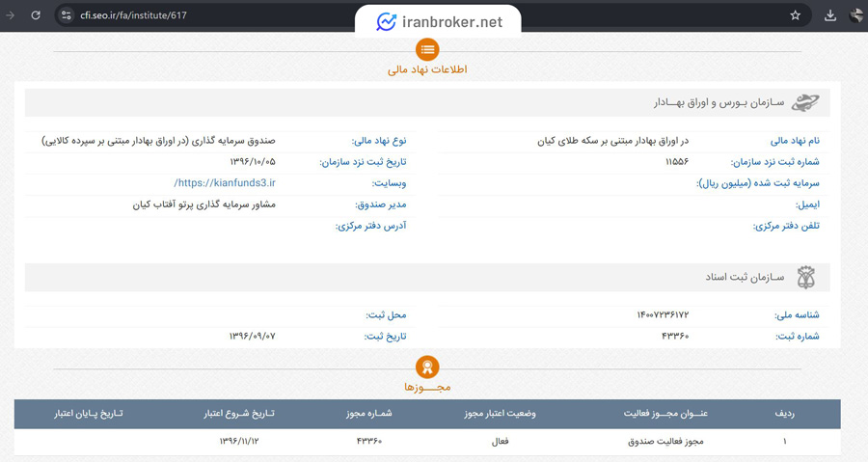Screen dimensions: 868x462
Task: Click the تاریخ پایان اعتبار column header
Action: coord(89,414)
